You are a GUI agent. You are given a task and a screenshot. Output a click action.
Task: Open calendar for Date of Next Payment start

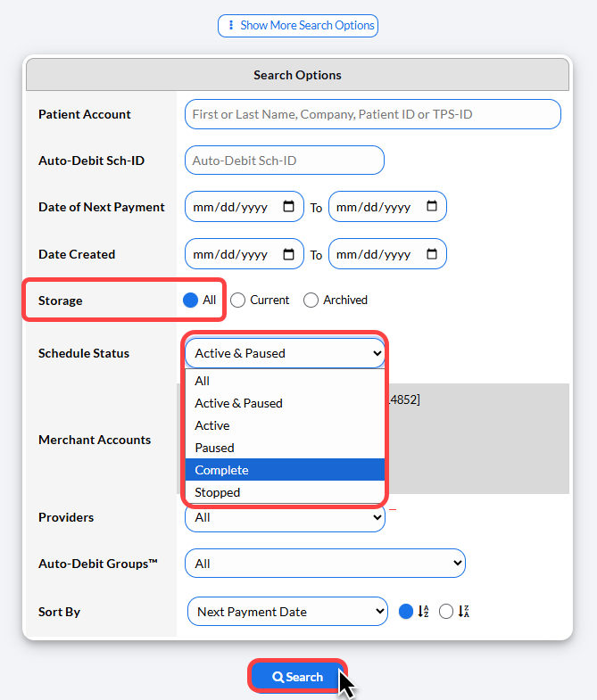[x=288, y=206]
